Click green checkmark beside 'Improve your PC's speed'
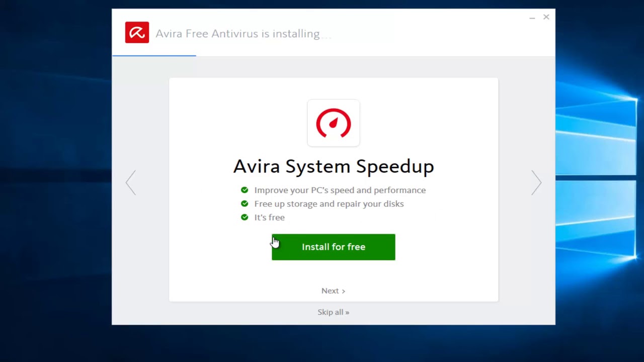 245,190
